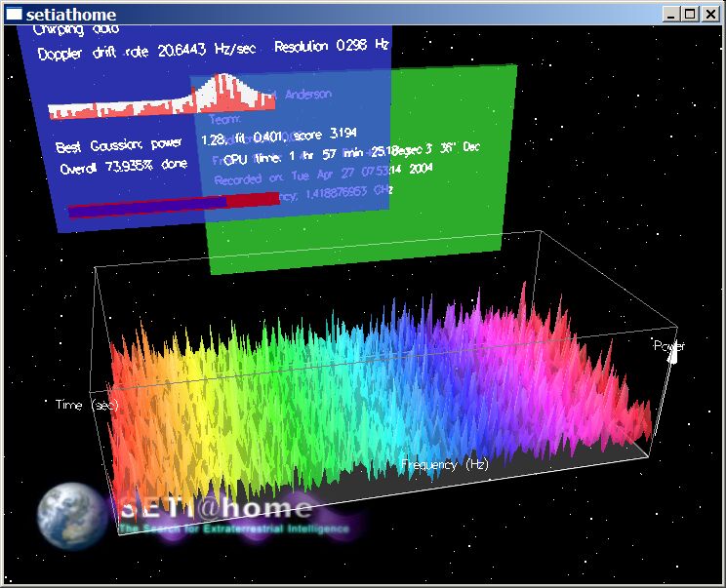Click the red overall progress bar
Viewport: 726px width, 588px height.
click(174, 204)
